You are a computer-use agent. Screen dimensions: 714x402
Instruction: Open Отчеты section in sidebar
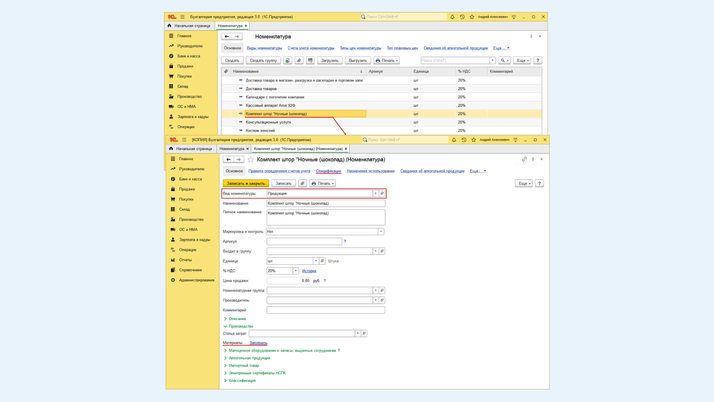tap(185, 260)
